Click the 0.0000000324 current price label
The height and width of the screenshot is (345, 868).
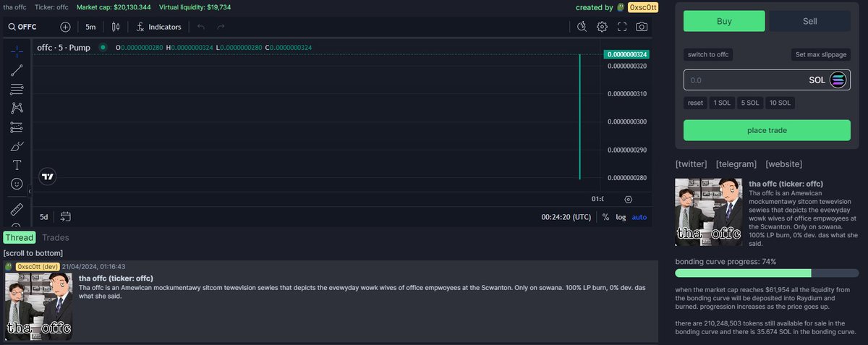point(626,54)
